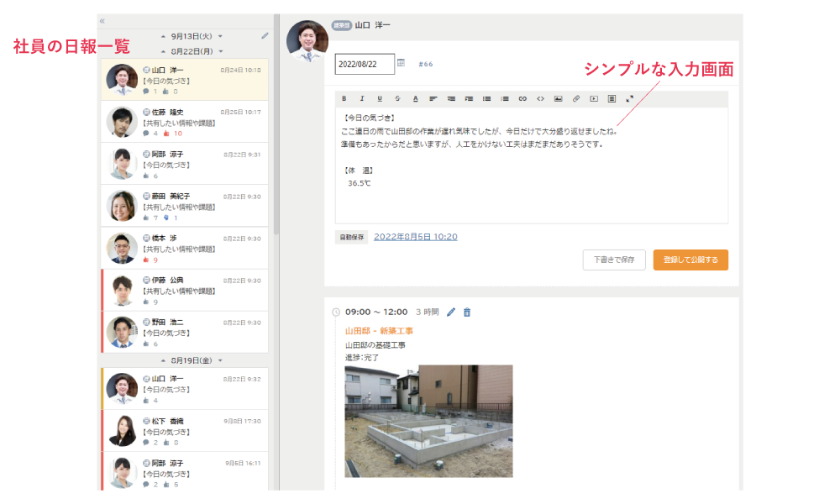Click the date field showing 2022/08/22
This screenshot has width=840, height=504.
(x=365, y=65)
